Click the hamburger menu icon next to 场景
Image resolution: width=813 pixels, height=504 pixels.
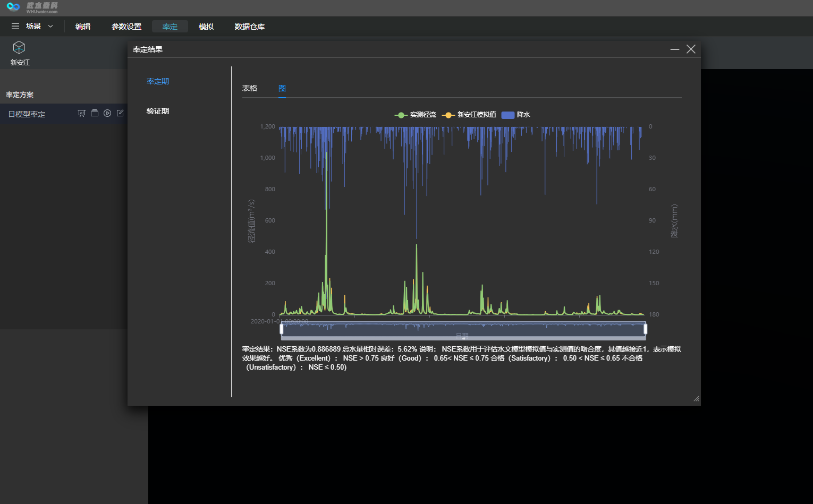point(15,26)
